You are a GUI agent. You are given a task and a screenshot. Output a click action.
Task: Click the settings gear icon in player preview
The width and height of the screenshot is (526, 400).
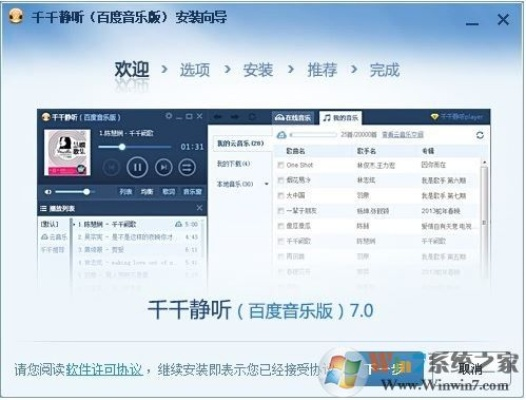(169, 116)
